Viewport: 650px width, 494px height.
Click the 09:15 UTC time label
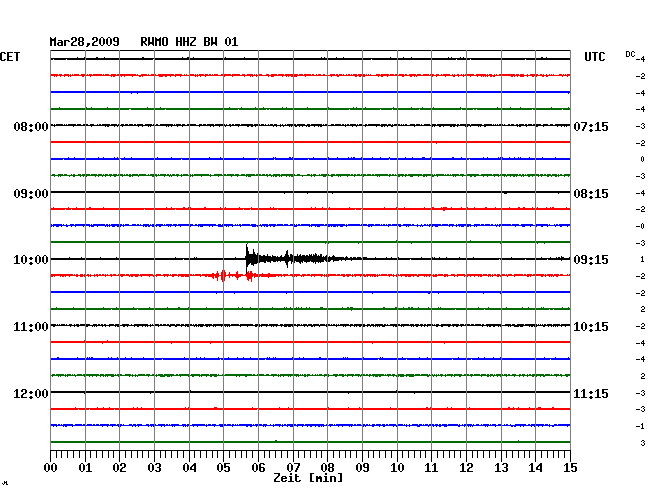pos(591,260)
